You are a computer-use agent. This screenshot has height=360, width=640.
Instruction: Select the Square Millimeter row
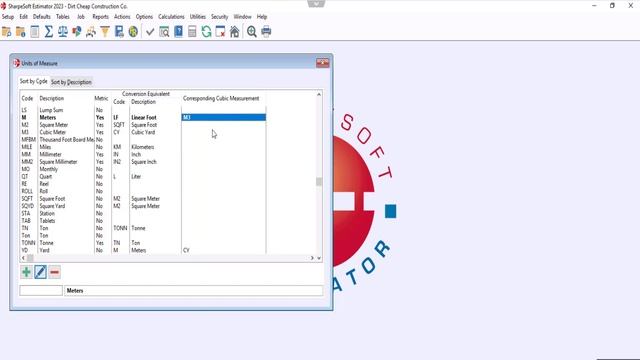click(143, 162)
